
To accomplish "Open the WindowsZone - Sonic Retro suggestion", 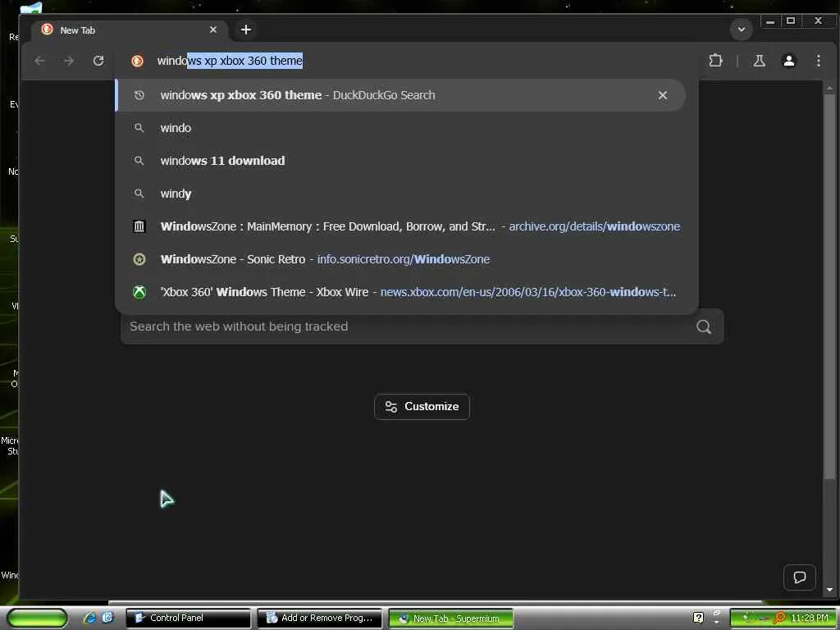I will (x=407, y=259).
